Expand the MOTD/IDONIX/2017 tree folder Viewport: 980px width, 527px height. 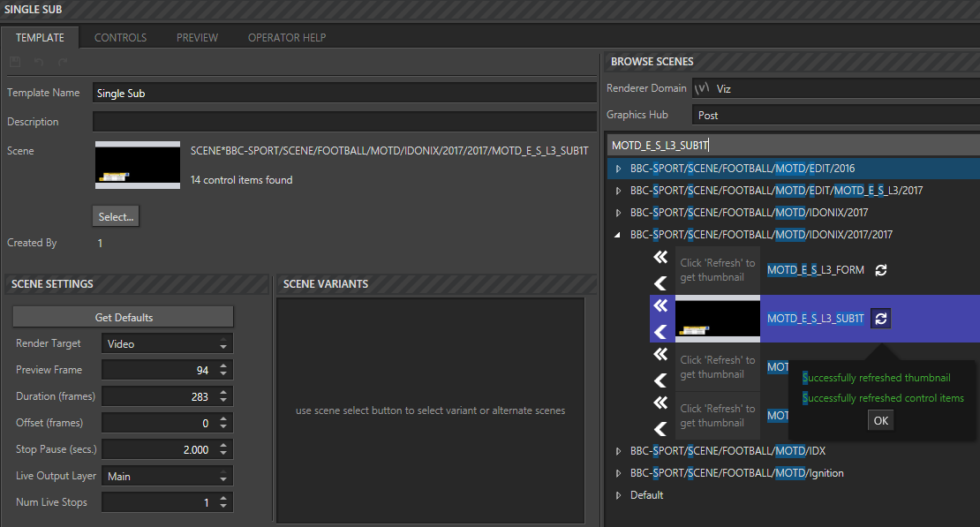618,213
